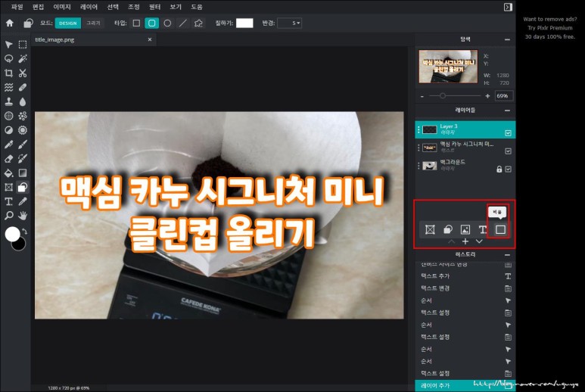Screen dimensions: 585x392
Task: Open the 파일 menu
Action: [17, 7]
